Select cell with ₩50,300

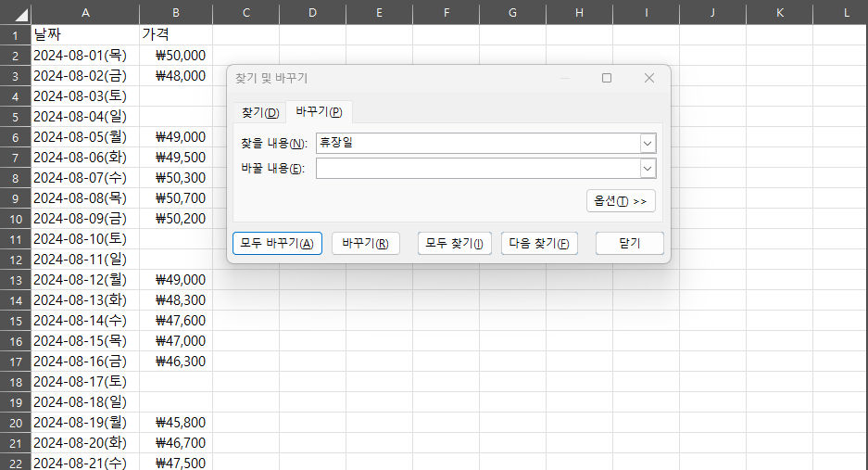[x=175, y=178]
